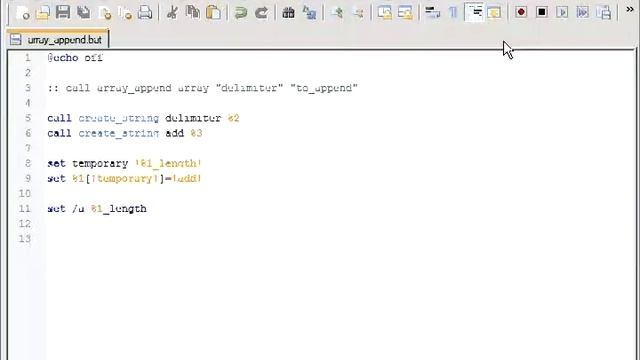Click the Close All documents icon
The image size is (640, 360).
[x=125, y=13]
